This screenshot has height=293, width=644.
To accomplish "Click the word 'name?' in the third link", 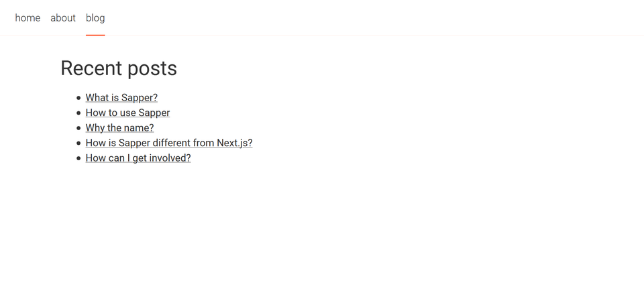I will pos(139,128).
